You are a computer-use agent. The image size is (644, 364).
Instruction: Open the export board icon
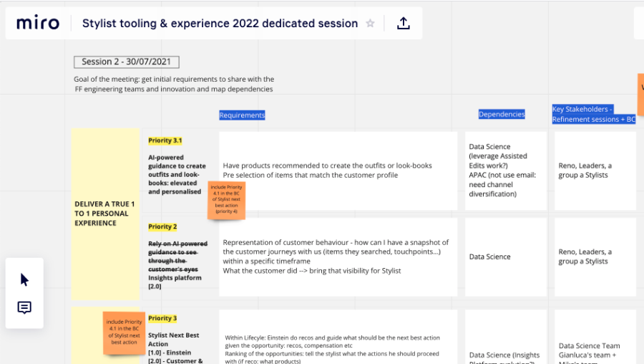pyautogui.click(x=404, y=24)
